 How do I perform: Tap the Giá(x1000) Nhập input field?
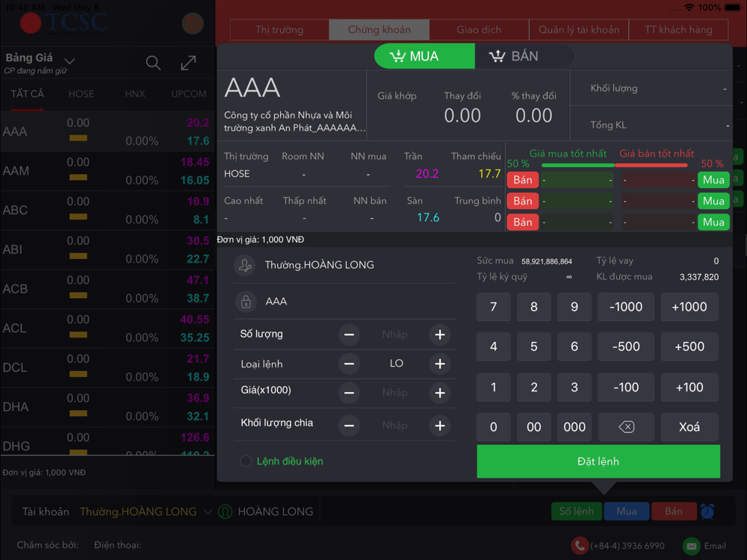[x=394, y=393]
